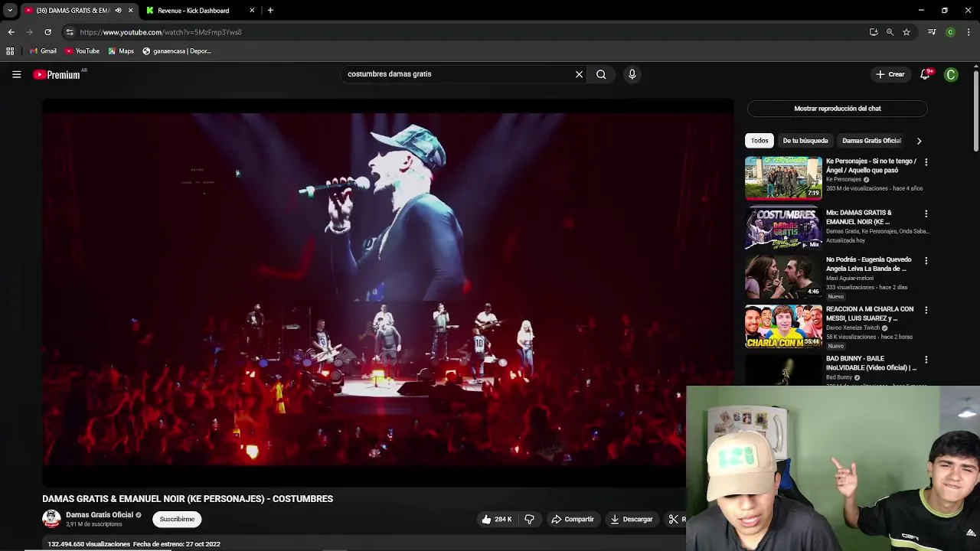This screenshot has height=551, width=980.
Task: Dislike the video with thumbs down
Action: pyautogui.click(x=529, y=519)
